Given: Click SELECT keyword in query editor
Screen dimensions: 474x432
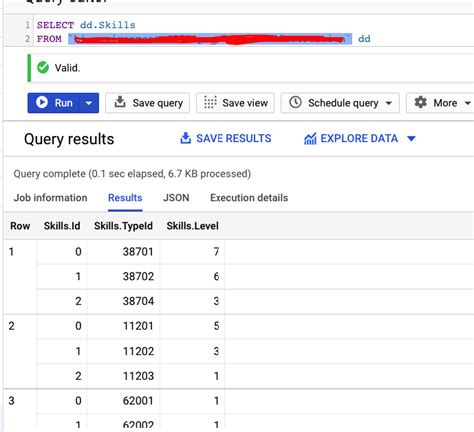Looking at the screenshot, I should [x=55, y=25].
